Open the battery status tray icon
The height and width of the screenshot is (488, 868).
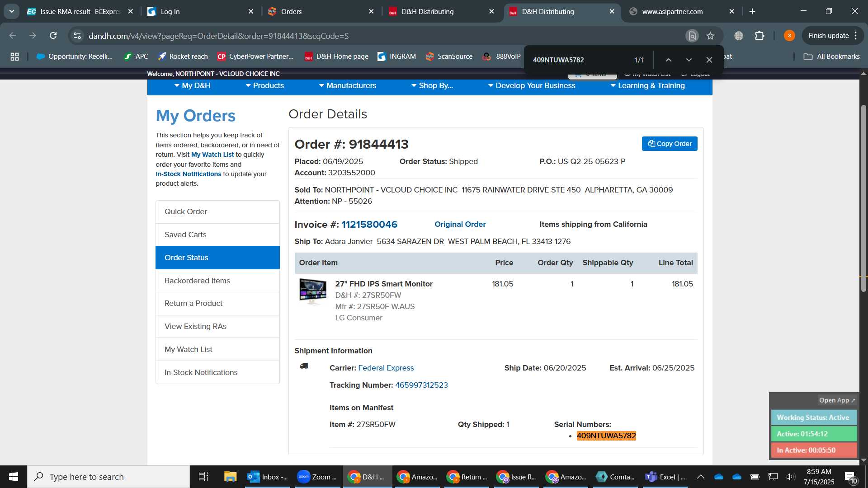pos(755,477)
